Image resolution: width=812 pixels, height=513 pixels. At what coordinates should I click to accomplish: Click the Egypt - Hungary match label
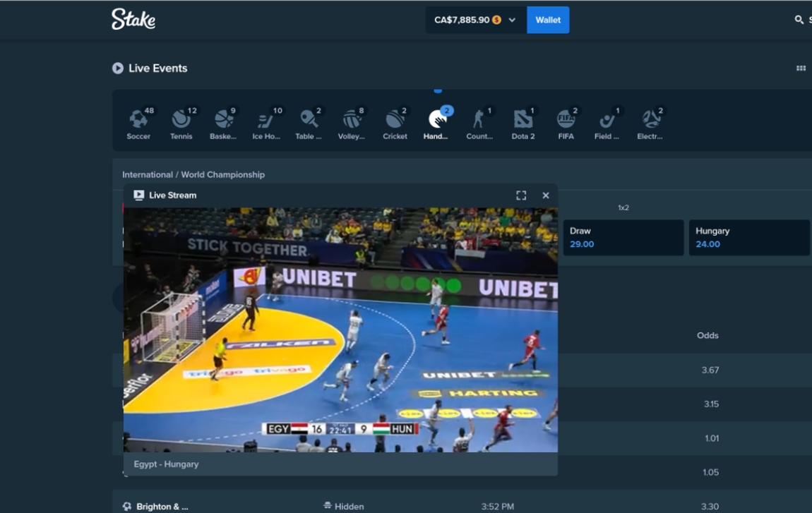click(x=166, y=464)
